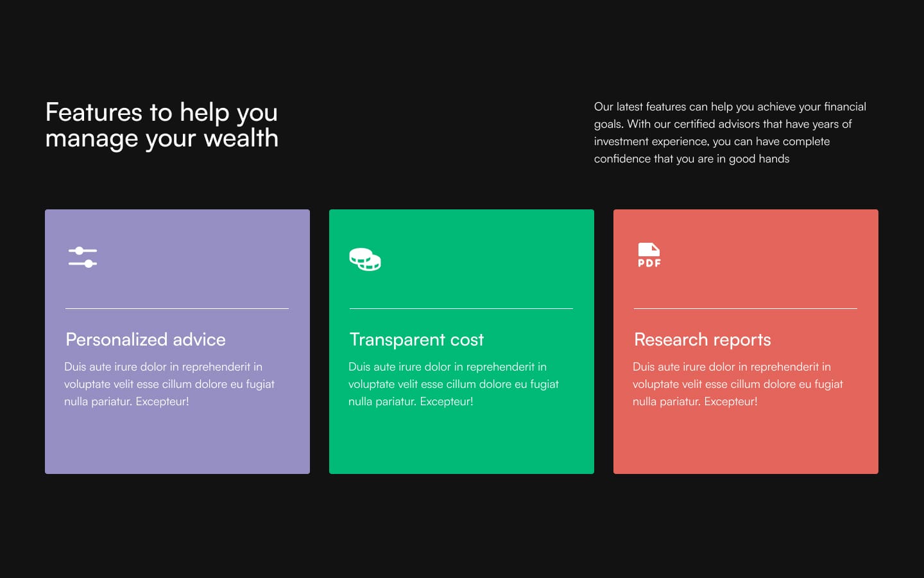
Task: Select the 'Research reports' card title
Action: [x=703, y=339]
